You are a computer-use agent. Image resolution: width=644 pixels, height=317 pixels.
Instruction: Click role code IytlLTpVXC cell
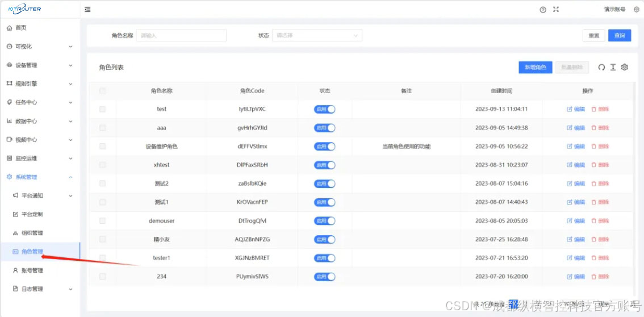click(252, 109)
